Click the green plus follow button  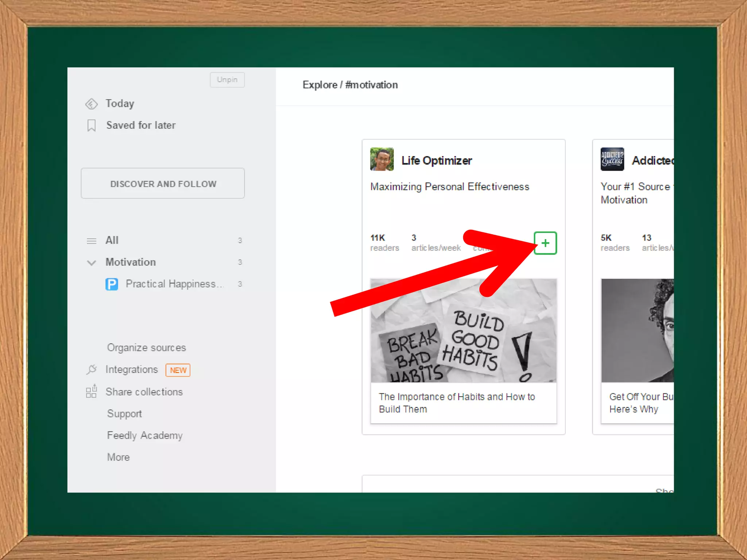point(545,243)
